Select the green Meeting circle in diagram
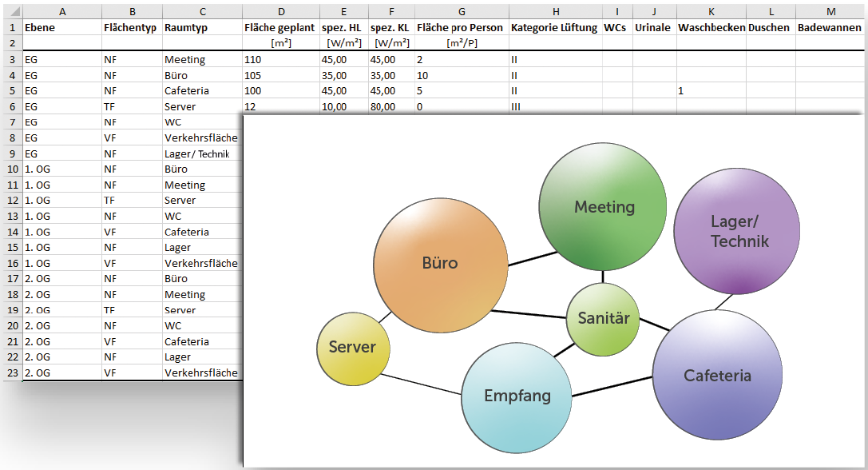The width and height of the screenshot is (868, 470). 603,207
